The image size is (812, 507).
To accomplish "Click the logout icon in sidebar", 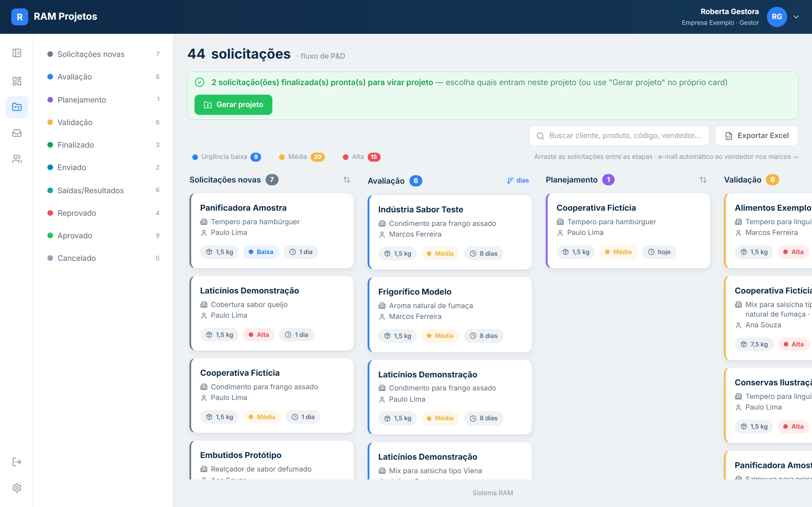I will pos(17,462).
